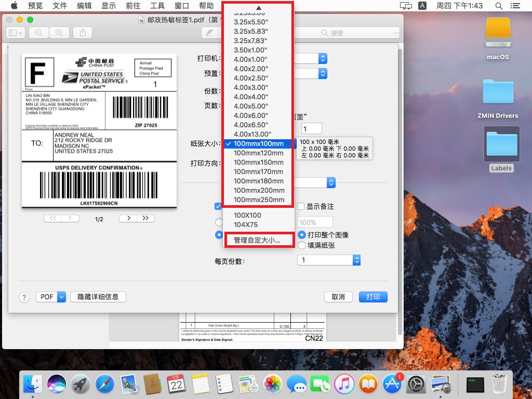Switch to Preview app icon in Dock
The image size is (532, 399).
pos(440,384)
